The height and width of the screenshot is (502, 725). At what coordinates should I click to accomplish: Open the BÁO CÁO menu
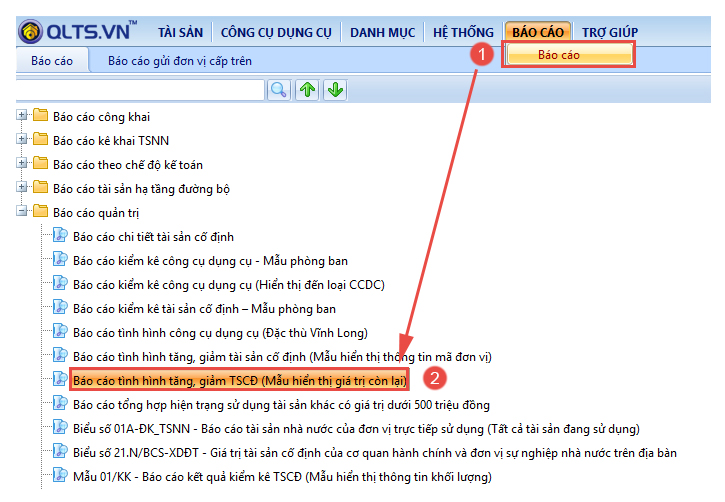(538, 32)
